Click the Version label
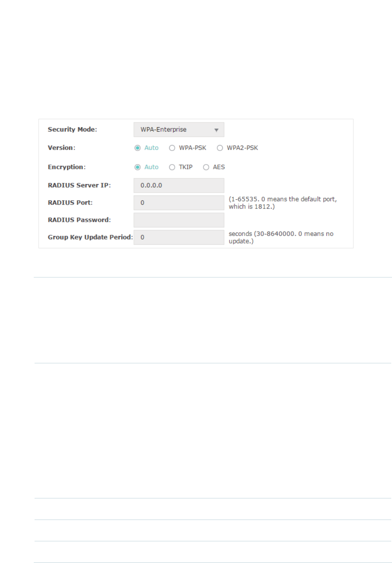 point(62,148)
